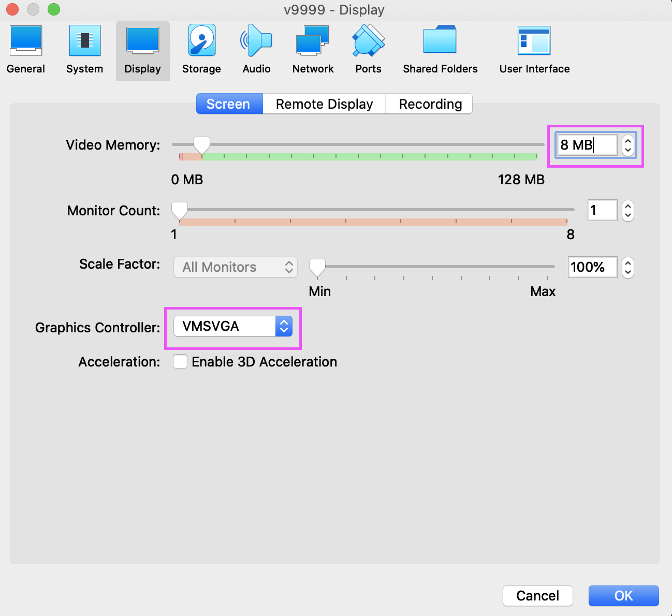Click the Cancel button

[537, 596]
